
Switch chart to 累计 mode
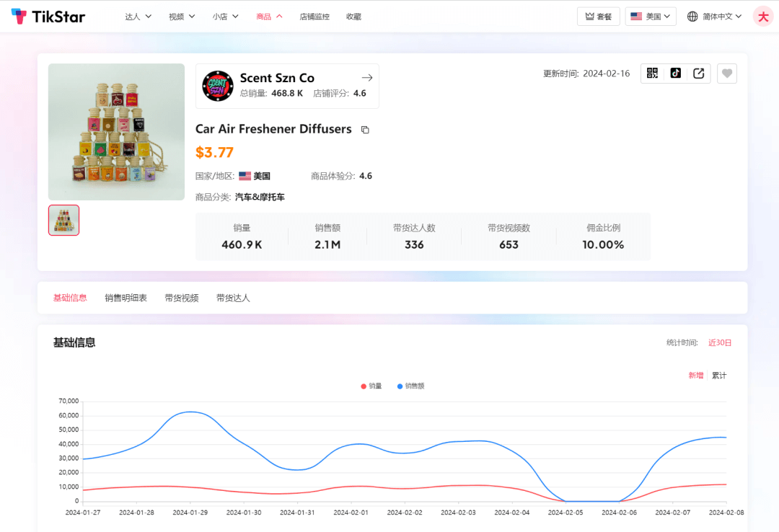tap(719, 376)
